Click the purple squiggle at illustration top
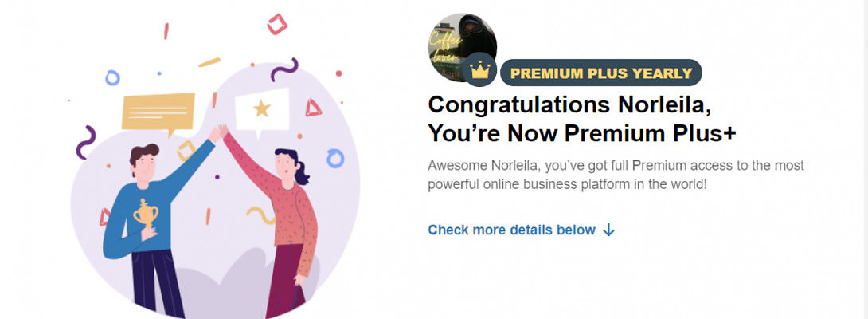This screenshot has width=868, height=319. [x=283, y=70]
